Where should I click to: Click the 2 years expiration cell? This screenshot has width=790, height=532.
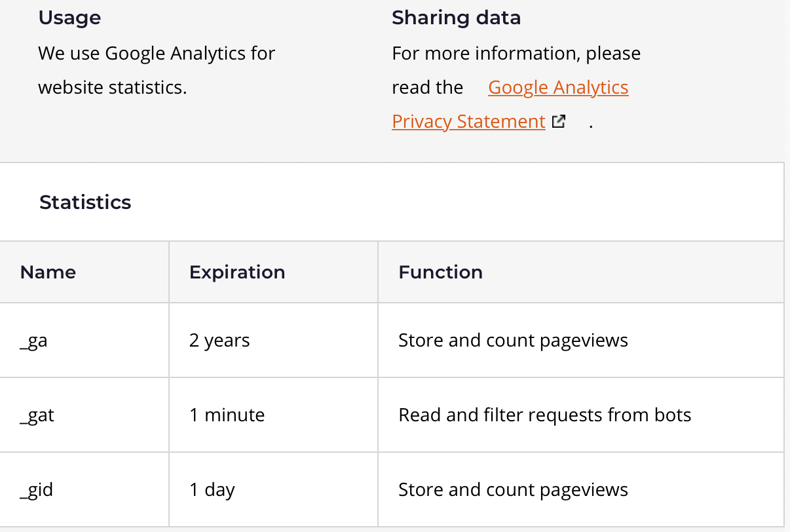[273, 340]
